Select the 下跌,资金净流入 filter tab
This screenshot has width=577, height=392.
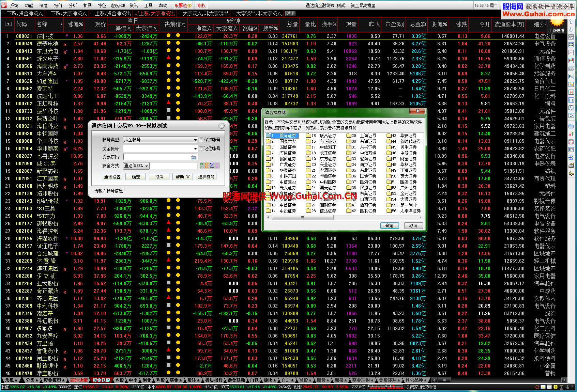22,14
